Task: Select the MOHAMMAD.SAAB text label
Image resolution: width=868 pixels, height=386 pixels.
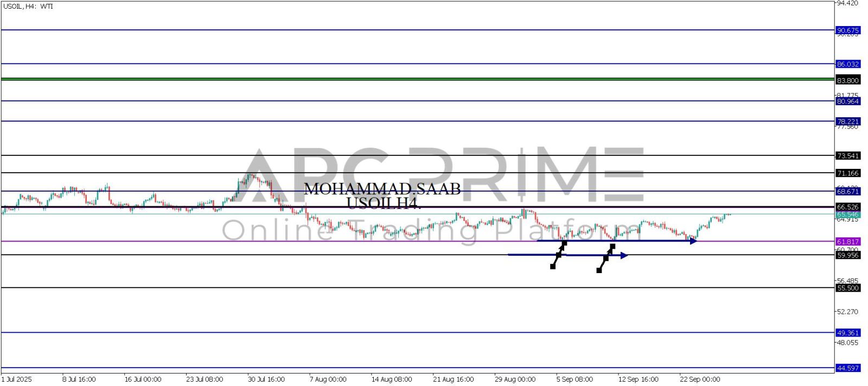Action: click(382, 189)
